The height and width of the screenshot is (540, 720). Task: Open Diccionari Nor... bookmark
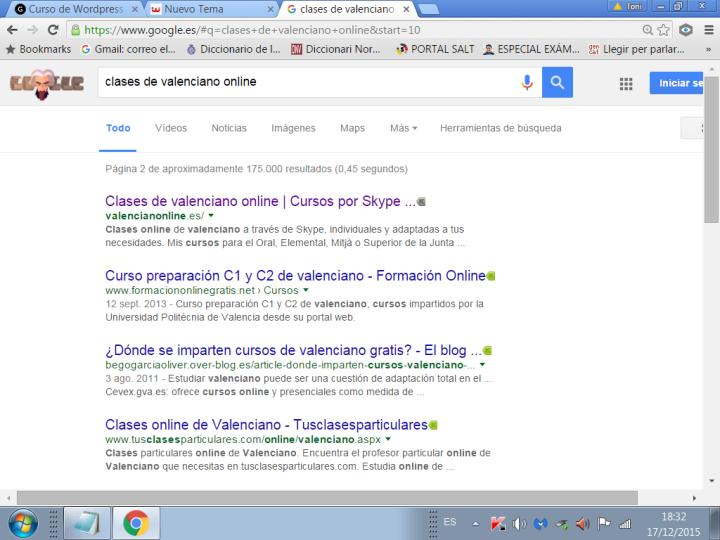click(x=336, y=49)
